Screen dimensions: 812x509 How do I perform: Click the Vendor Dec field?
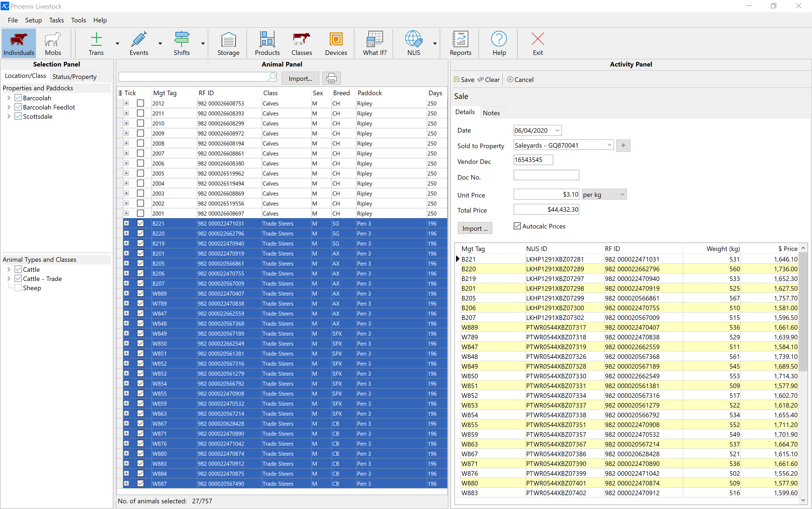point(533,160)
